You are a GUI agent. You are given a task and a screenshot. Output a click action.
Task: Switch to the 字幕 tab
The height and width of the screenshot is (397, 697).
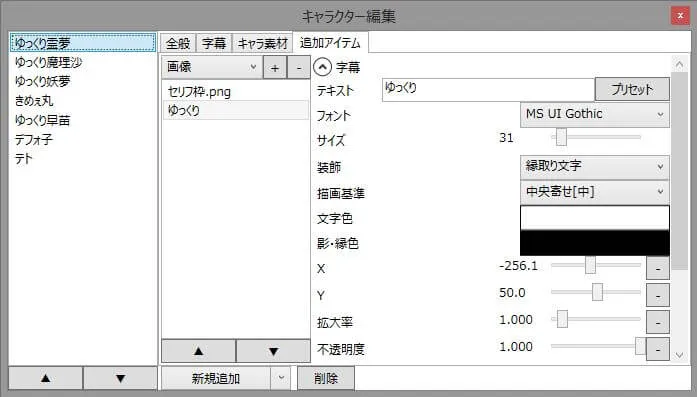(214, 43)
